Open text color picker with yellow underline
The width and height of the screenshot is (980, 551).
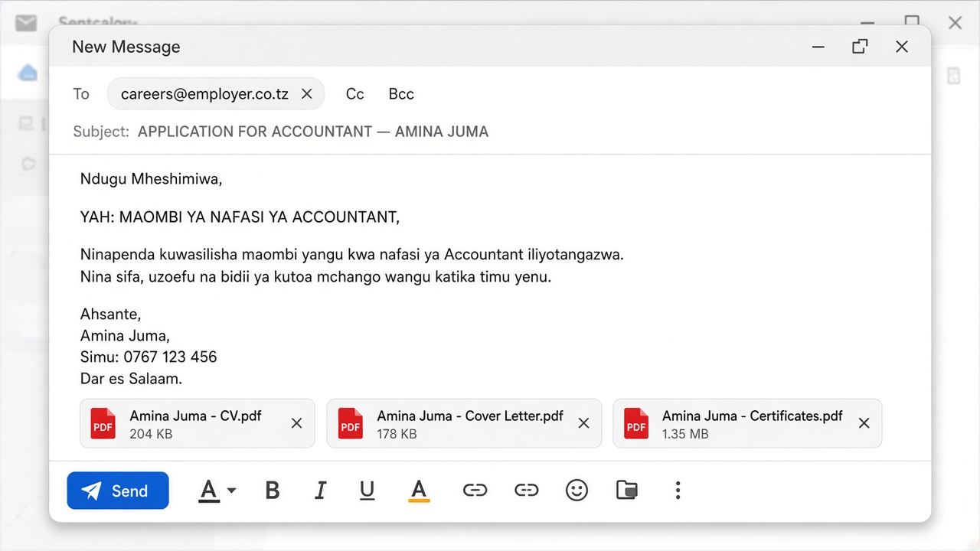click(419, 491)
